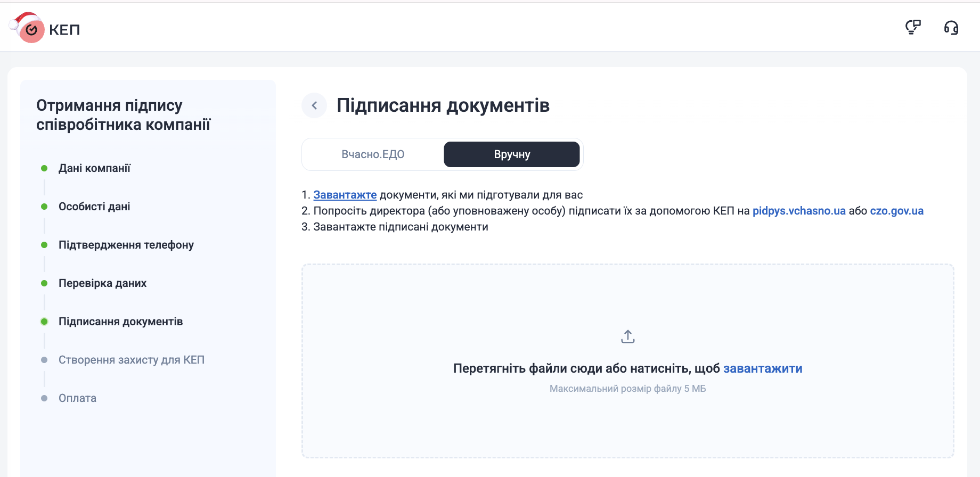Switch to the Вчасно.ЕДО tab

(373, 154)
